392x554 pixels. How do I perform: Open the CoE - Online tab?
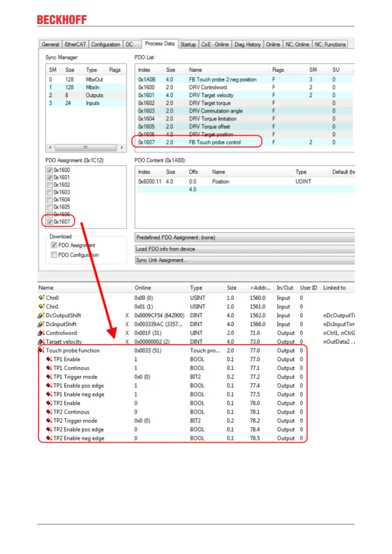(x=215, y=44)
